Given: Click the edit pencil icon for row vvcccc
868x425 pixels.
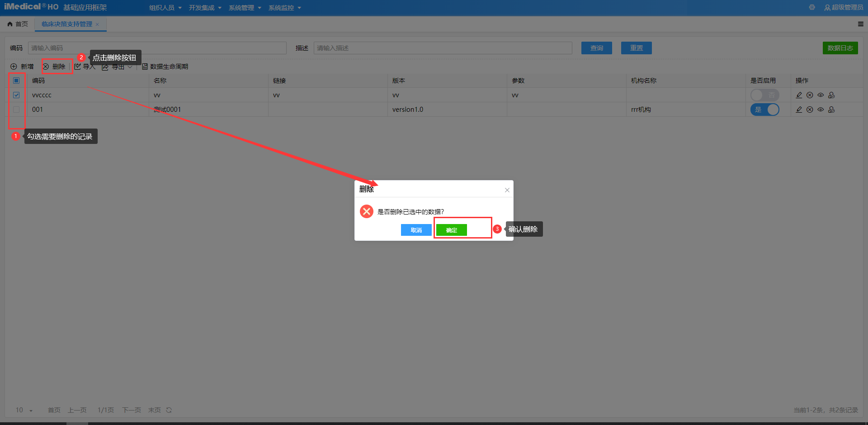Looking at the screenshot, I should tap(799, 95).
